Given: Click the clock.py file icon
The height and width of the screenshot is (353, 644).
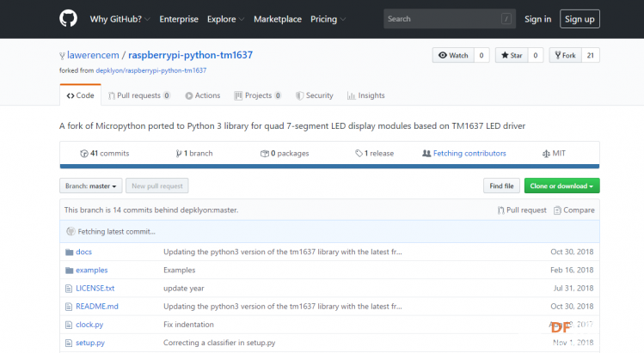Looking at the screenshot, I should (x=69, y=325).
